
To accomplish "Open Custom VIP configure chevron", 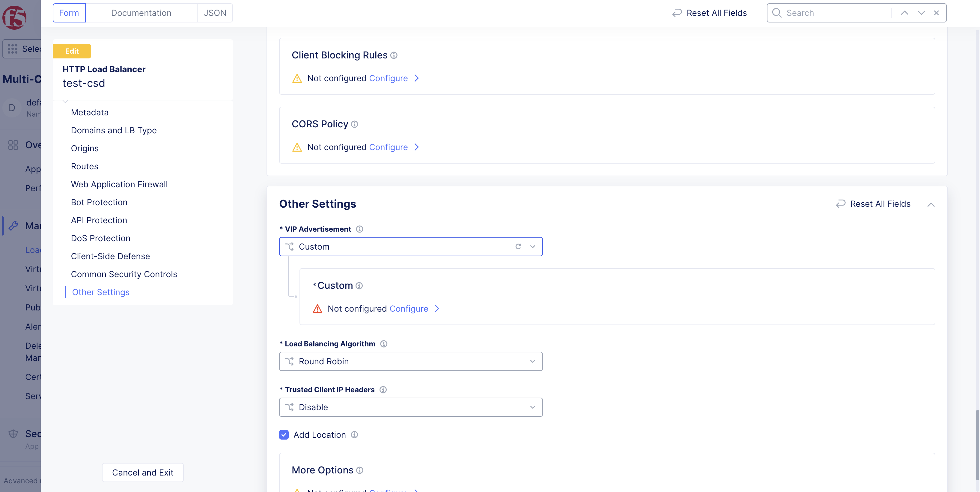I will (437, 309).
